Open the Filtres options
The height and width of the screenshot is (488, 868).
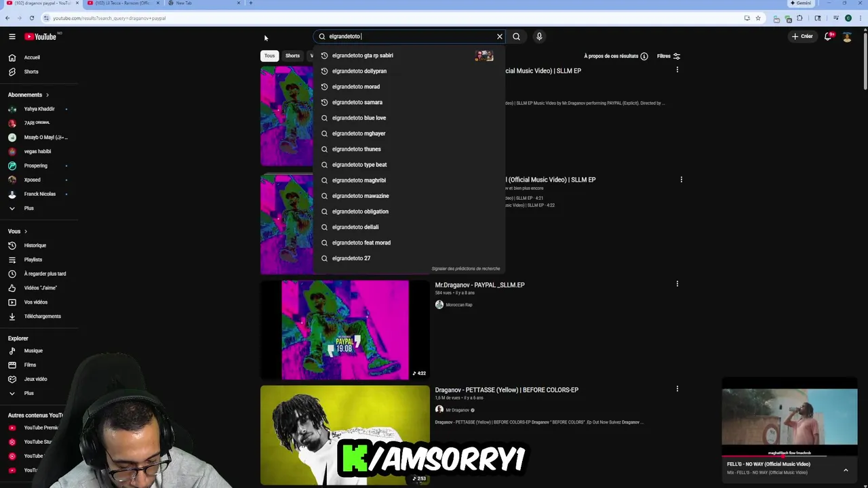pos(669,56)
